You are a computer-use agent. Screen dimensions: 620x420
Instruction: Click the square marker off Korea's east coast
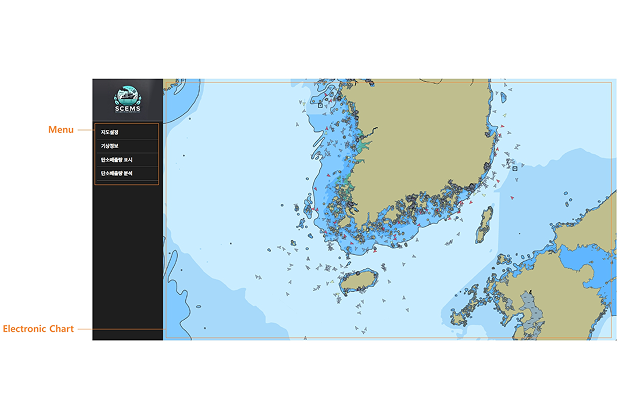(x=514, y=168)
